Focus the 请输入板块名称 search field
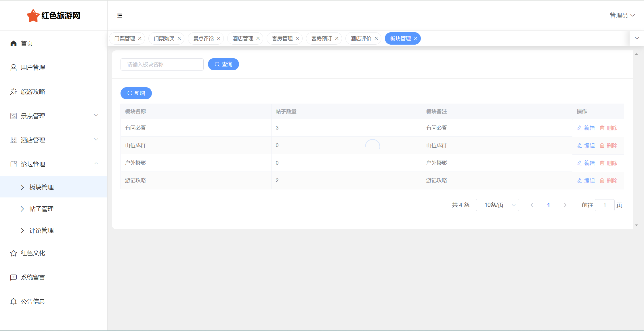644x331 pixels. coord(162,64)
